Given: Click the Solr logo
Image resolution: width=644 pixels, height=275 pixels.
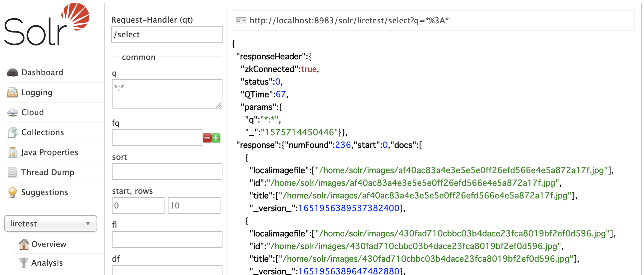Looking at the screenshot, I should pos(47,24).
